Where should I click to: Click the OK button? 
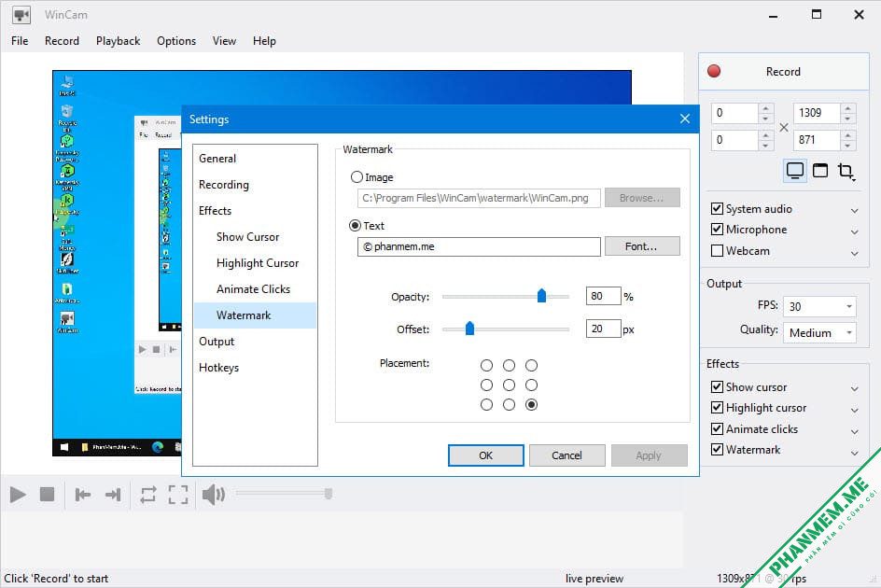(486, 455)
